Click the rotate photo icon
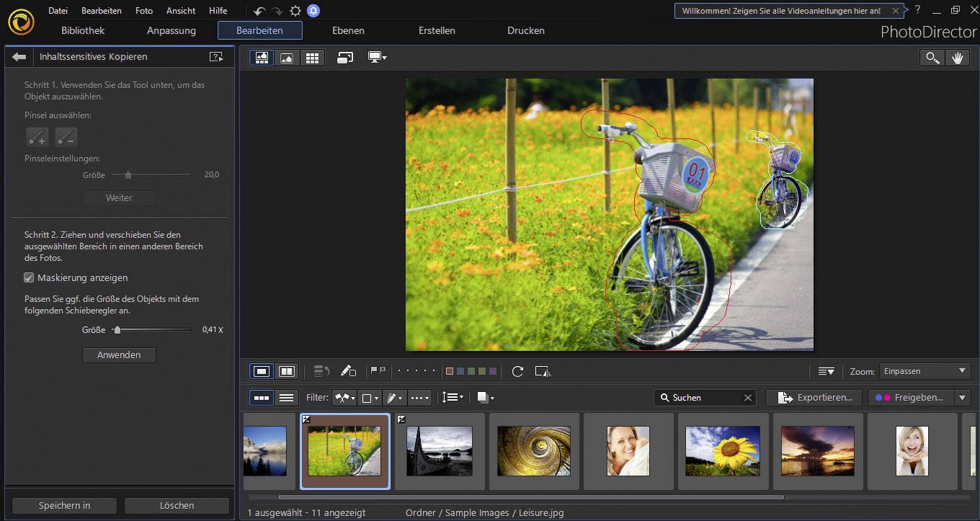 pos(517,371)
